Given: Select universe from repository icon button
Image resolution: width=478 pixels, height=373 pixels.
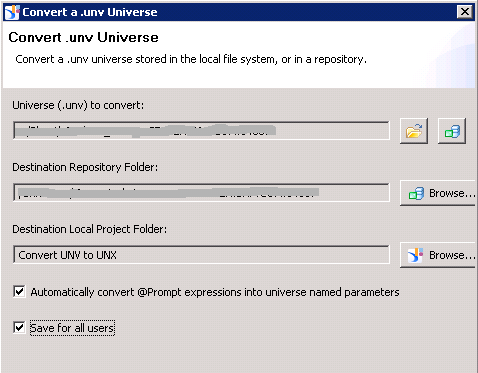Looking at the screenshot, I should (x=452, y=131).
